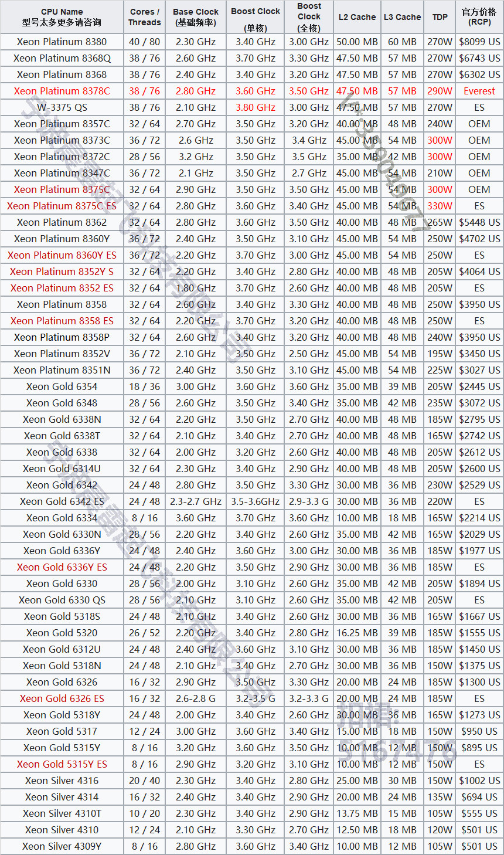Click the "Cores / Threads" column header

(x=145, y=17)
